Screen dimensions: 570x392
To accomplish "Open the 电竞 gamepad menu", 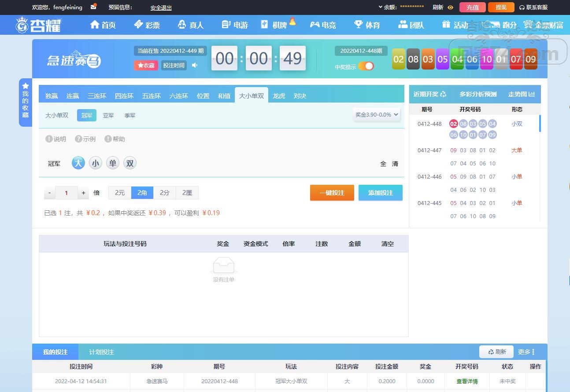I will (315, 25).
